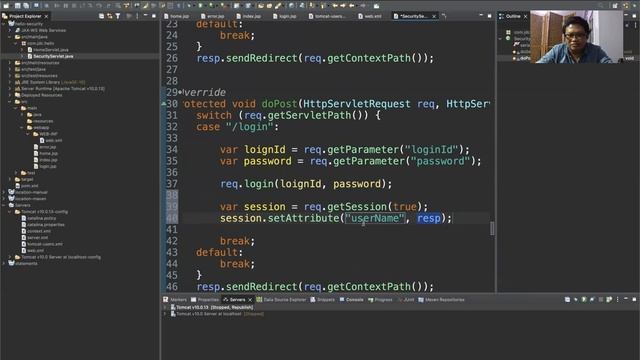This screenshot has height=360, width=640.
Task: Select SecurityServlet.java in Project Explorer
Action: pos(50,56)
